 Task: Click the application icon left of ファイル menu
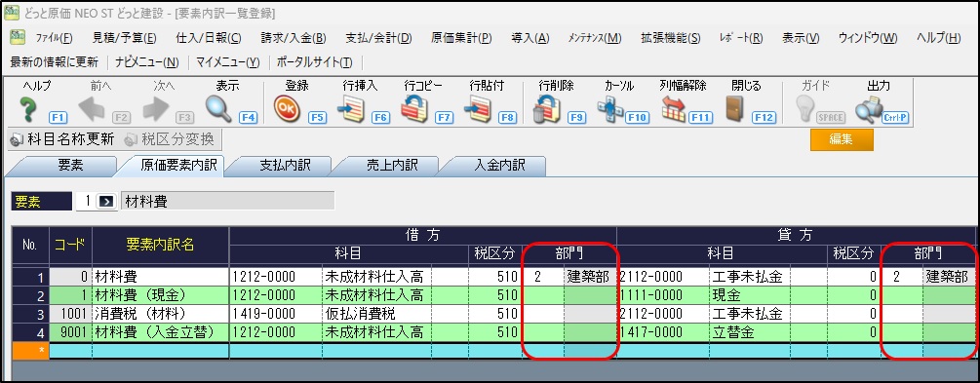click(18, 37)
